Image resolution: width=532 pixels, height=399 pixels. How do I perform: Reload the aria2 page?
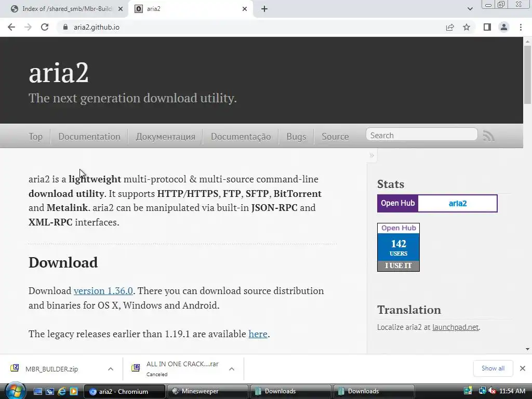[x=45, y=27]
